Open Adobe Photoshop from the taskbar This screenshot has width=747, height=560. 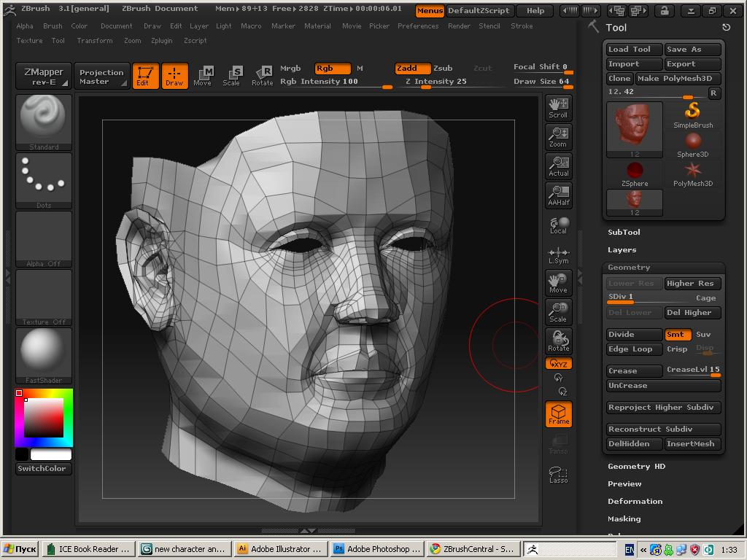click(x=377, y=549)
